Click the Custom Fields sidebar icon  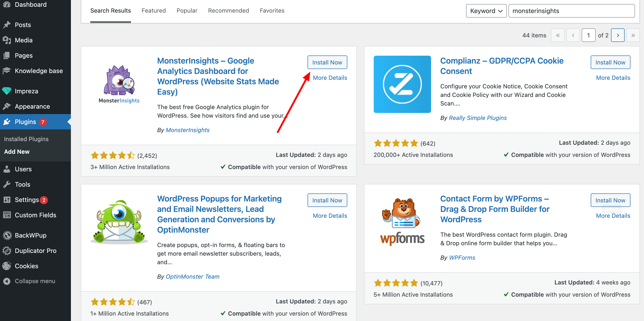[7, 215]
